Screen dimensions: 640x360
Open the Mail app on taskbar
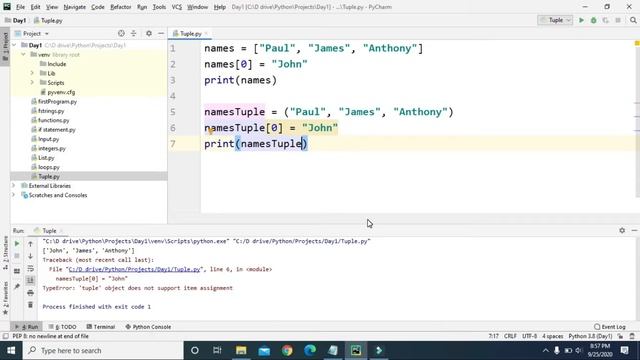pyautogui.click(x=264, y=350)
